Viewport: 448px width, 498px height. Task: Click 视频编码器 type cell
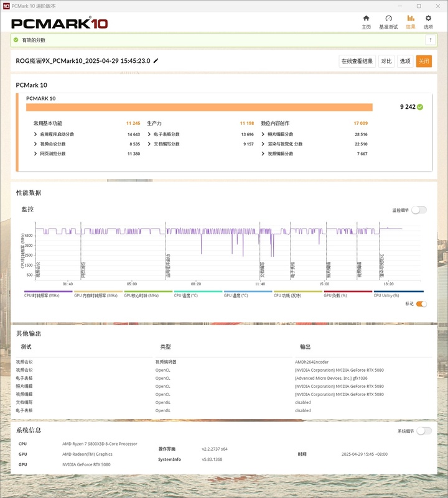tap(166, 362)
